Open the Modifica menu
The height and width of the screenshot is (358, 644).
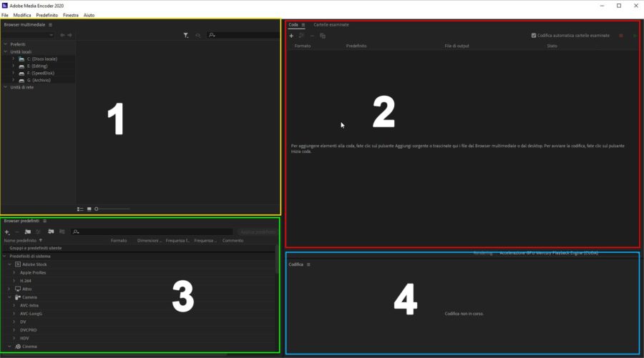pos(22,15)
